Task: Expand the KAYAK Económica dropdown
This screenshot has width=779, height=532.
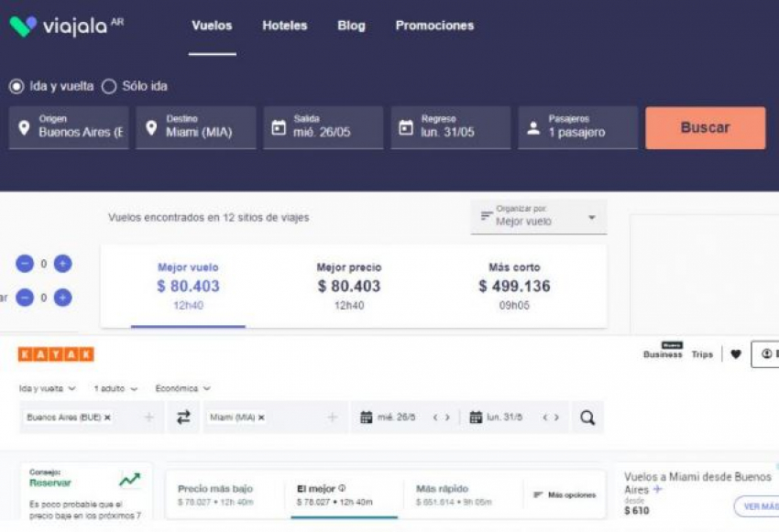Action: tap(182, 388)
